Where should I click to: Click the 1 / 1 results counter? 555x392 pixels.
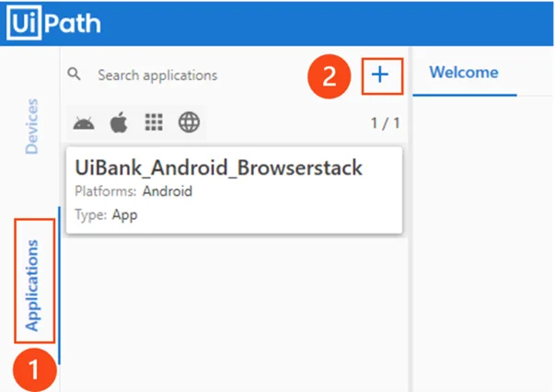384,122
